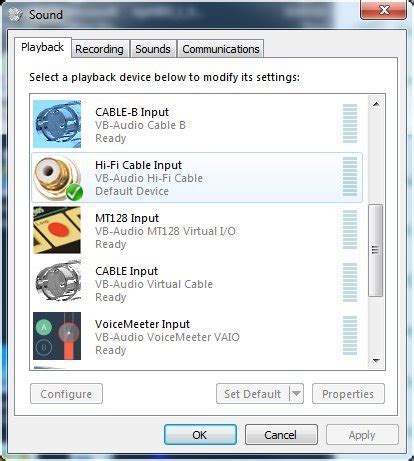Click the scrollbar up arrow
This screenshot has width=414, height=461.
click(376, 104)
